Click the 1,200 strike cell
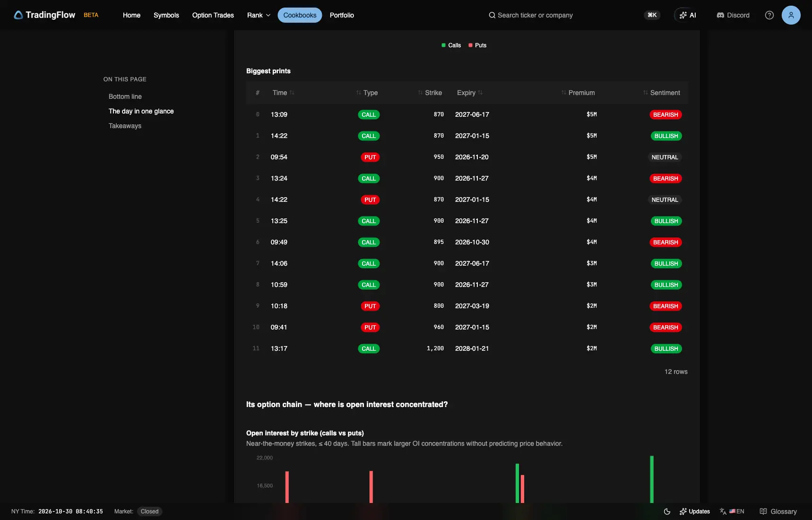Image resolution: width=812 pixels, height=520 pixels. coord(435,348)
